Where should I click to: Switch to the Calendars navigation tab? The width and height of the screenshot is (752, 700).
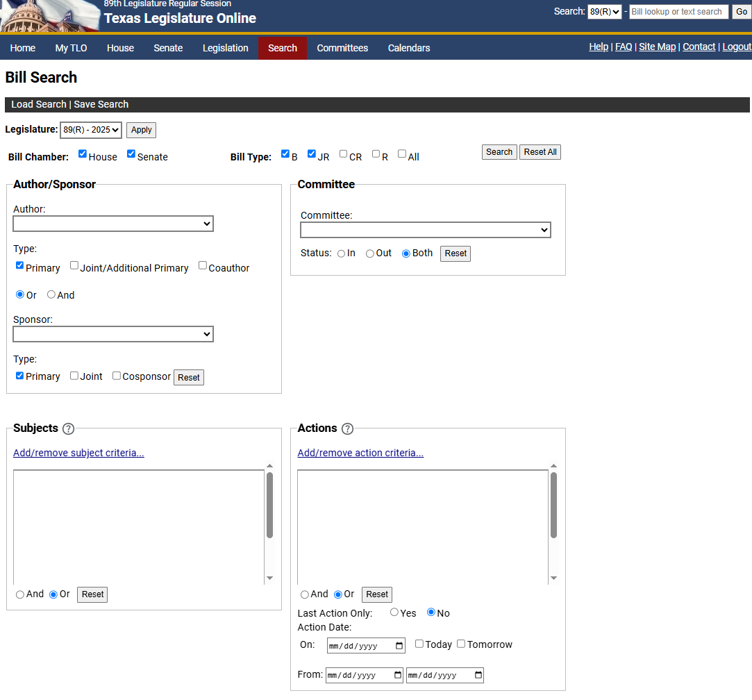(409, 48)
